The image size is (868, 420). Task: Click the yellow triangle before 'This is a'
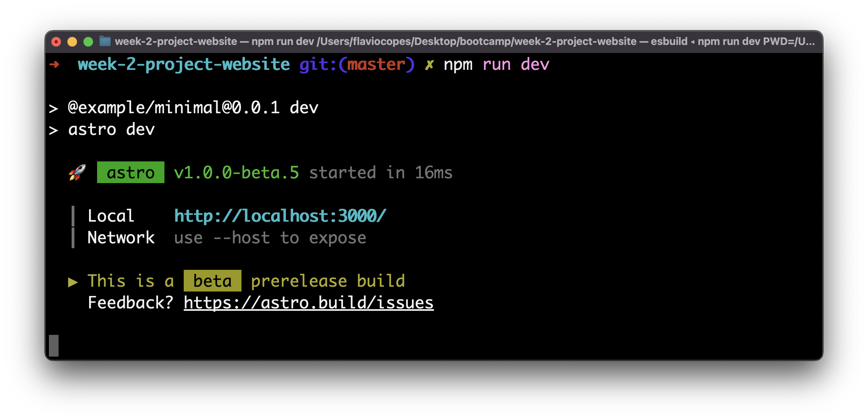73,282
